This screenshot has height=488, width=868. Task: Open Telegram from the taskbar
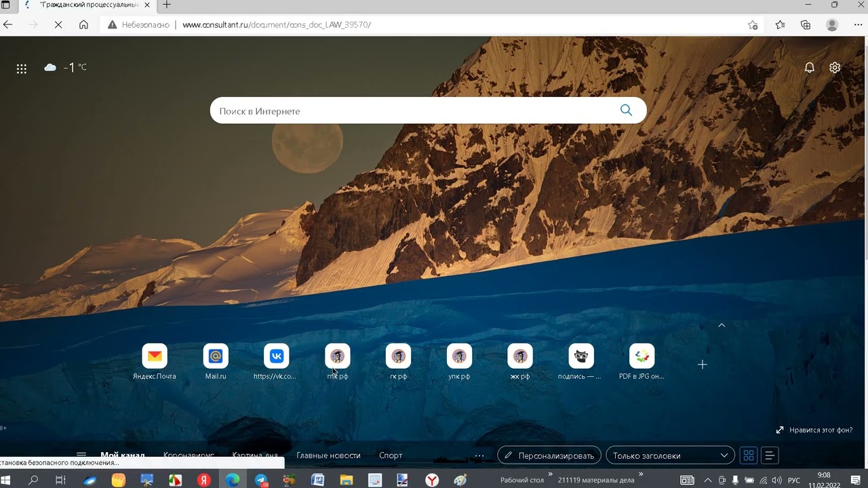[x=261, y=480]
